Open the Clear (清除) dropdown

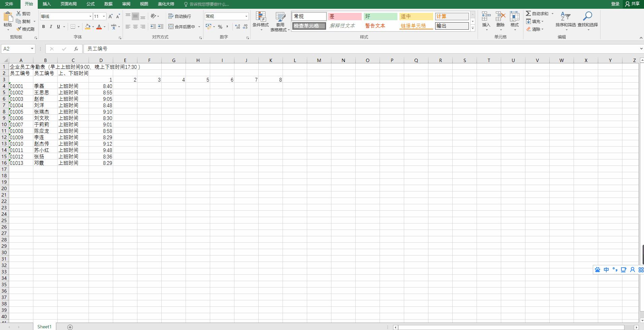pos(535,29)
